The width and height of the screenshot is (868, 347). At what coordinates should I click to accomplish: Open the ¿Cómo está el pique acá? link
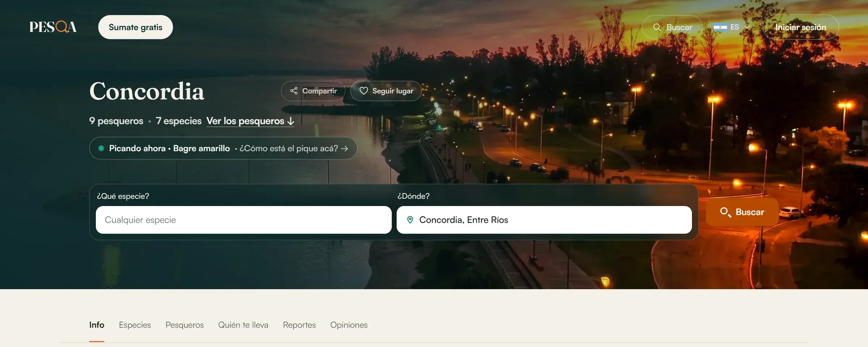[x=294, y=149]
